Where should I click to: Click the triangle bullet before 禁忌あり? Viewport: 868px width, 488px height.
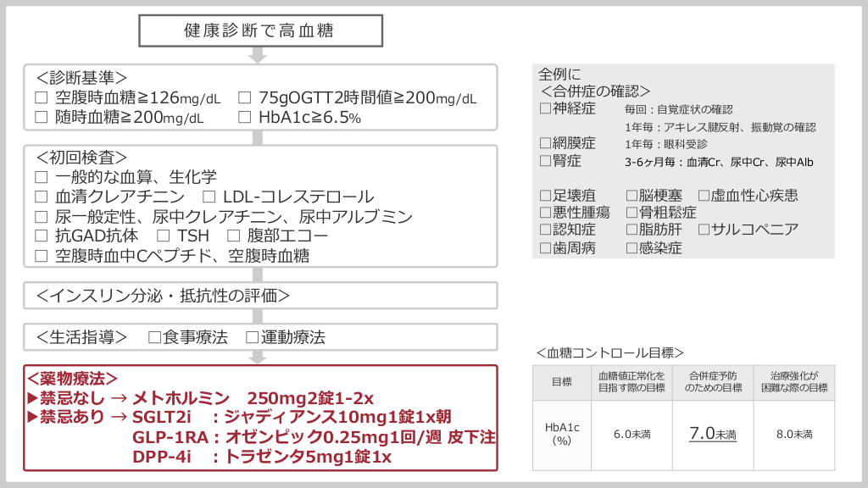click(34, 417)
